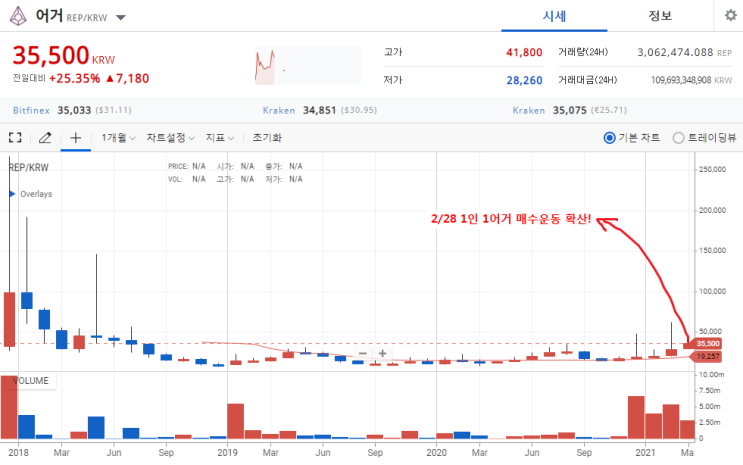Click the 2021 label on time axis
This screenshot has height=465, width=743.
645,453
